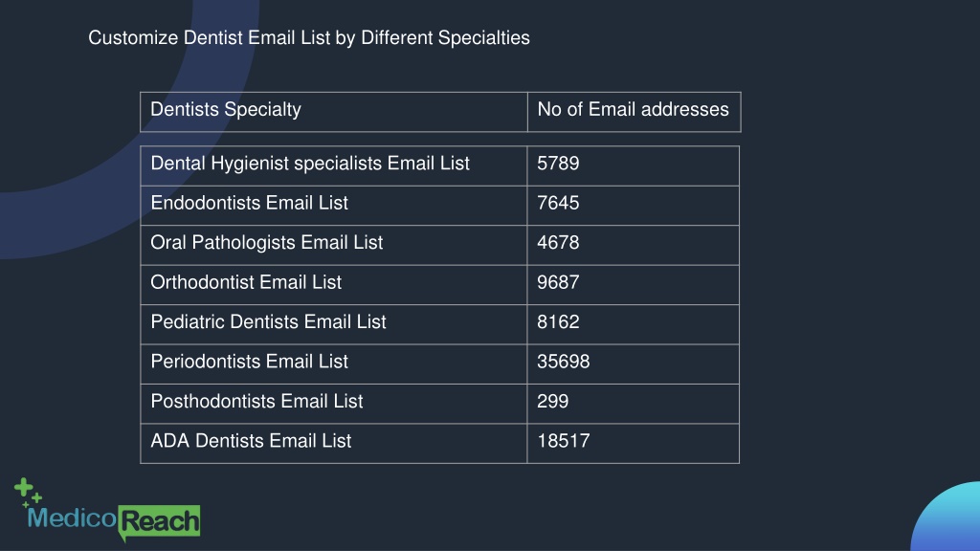
Task: Click the 8162 count cell
Action: coord(634,324)
